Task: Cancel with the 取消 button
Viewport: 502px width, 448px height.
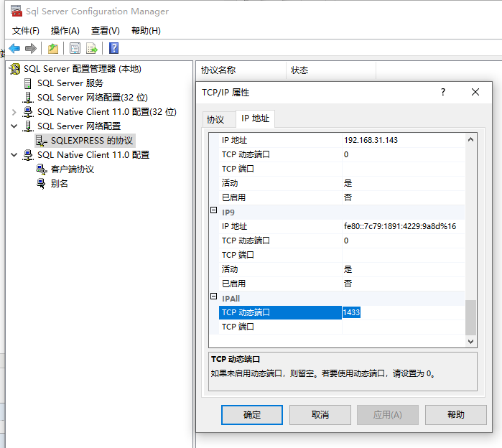Action: [320, 415]
